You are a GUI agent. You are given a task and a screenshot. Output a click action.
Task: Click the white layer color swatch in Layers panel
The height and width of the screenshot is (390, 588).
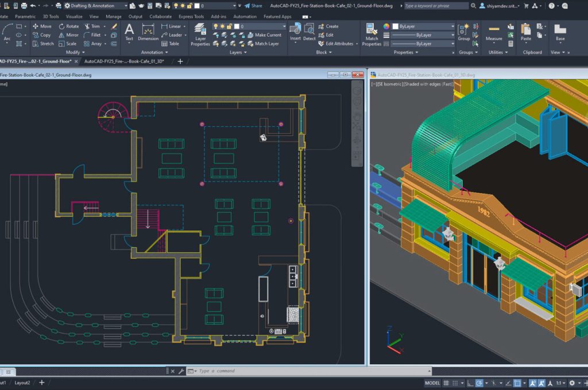pos(237,26)
